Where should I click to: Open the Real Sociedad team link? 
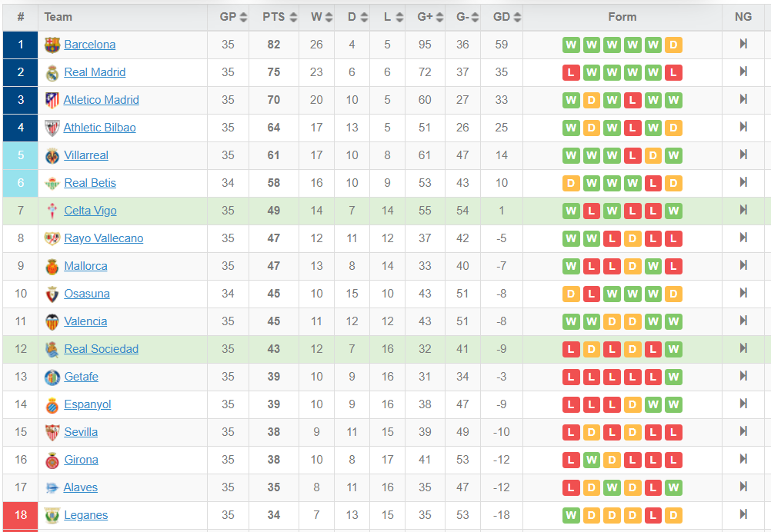[x=102, y=349]
